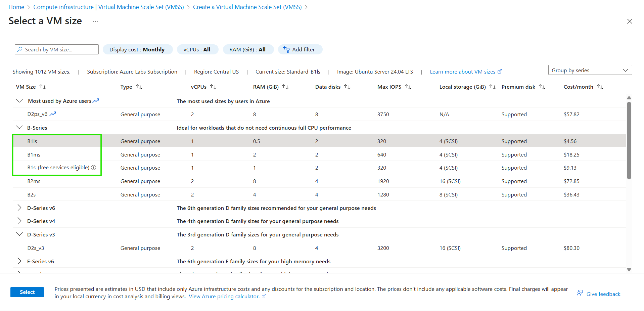Open the Group by series dropdown

590,70
